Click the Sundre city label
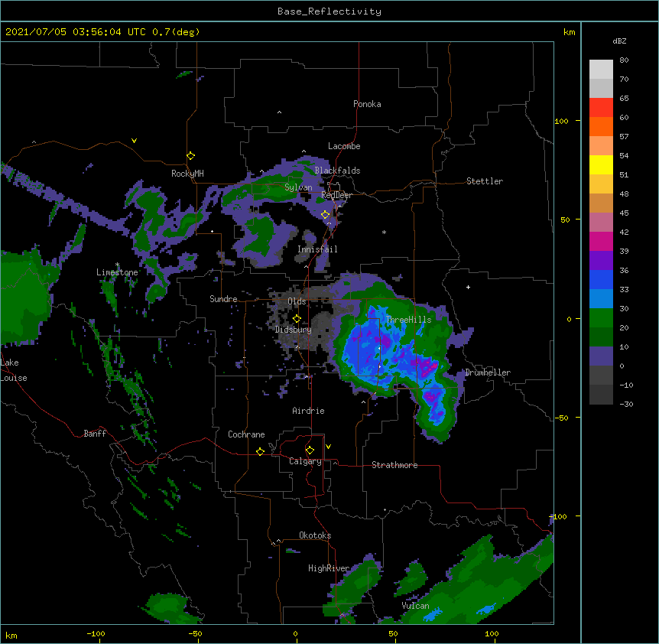The width and height of the screenshot is (659, 644). 223,299
